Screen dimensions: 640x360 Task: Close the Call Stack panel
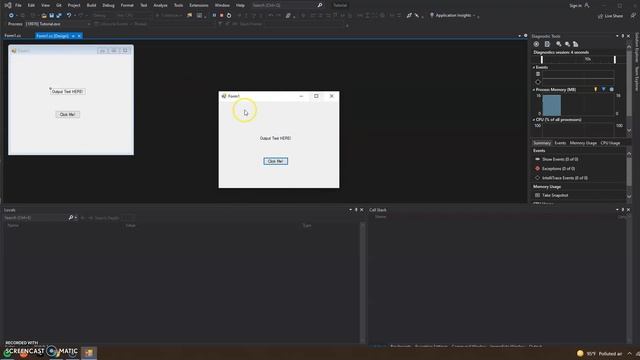click(628, 210)
